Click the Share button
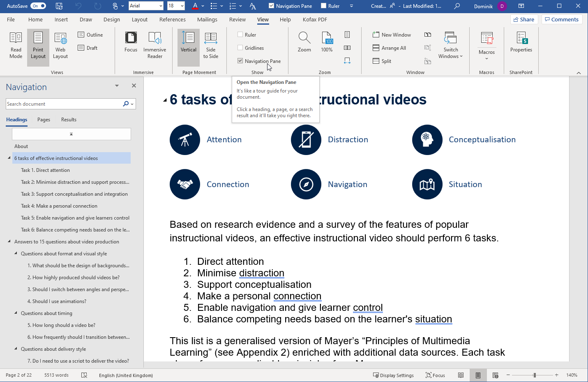588x382 pixels. coord(524,19)
